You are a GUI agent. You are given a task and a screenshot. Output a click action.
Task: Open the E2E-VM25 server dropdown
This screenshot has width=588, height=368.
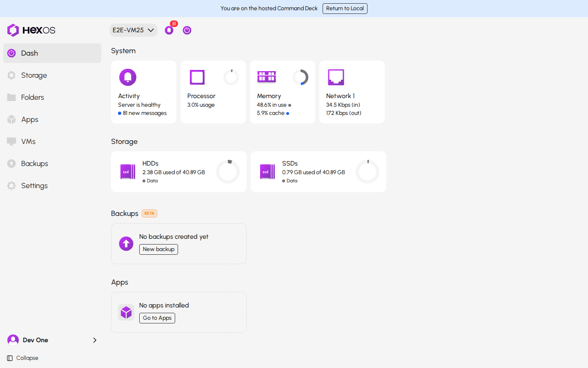pos(134,30)
